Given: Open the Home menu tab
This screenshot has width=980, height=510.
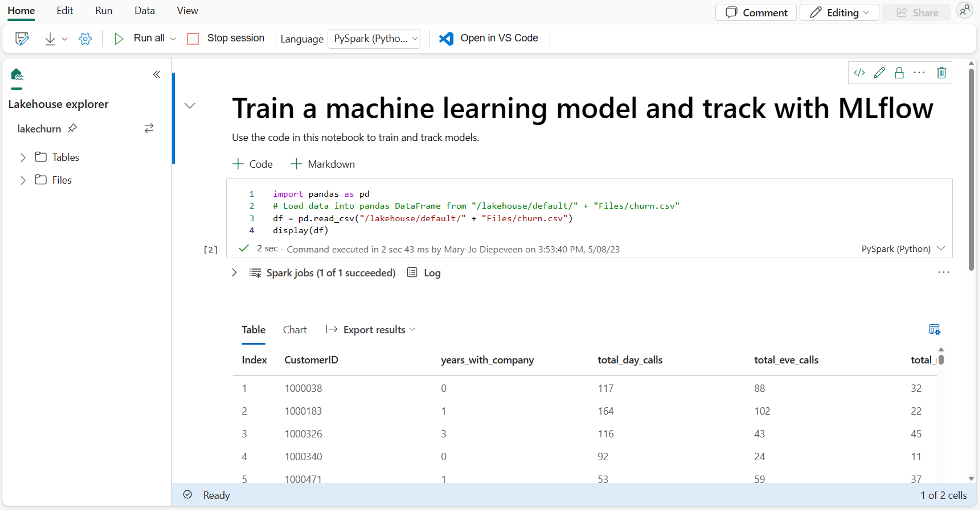Looking at the screenshot, I should point(21,11).
